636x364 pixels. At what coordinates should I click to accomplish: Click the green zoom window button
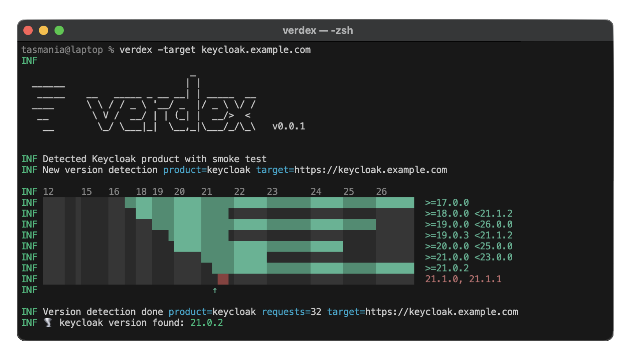click(x=59, y=30)
